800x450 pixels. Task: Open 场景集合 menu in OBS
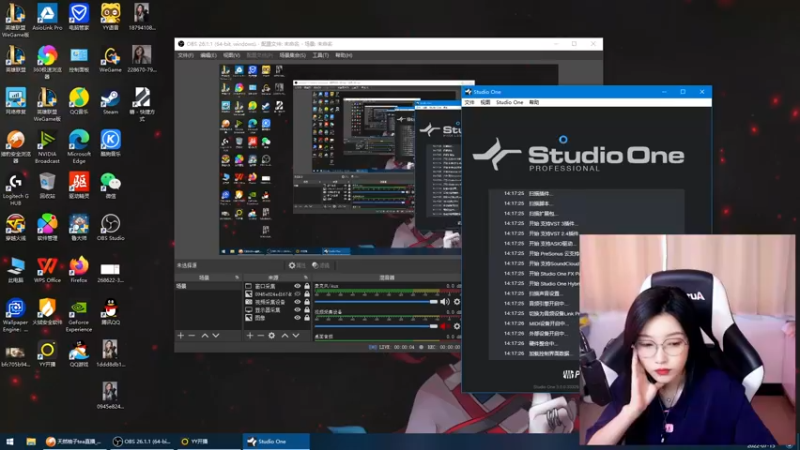pos(292,55)
